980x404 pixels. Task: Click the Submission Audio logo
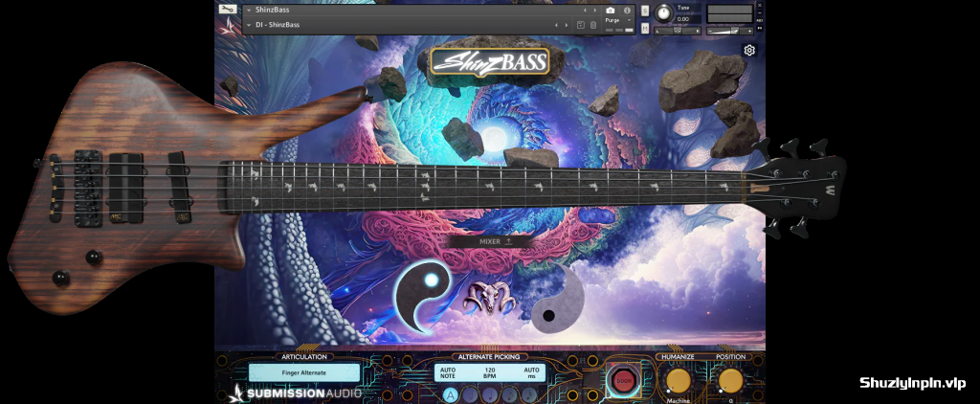(296, 393)
